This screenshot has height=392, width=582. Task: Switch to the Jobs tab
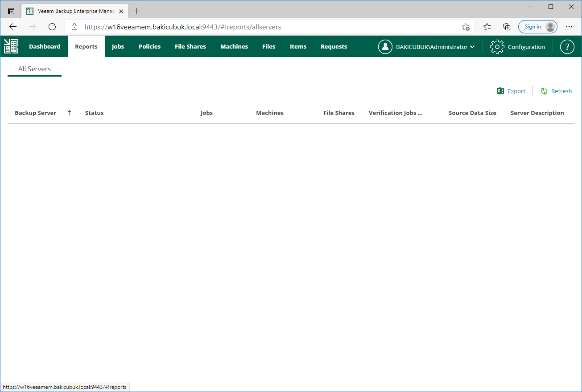coord(118,46)
